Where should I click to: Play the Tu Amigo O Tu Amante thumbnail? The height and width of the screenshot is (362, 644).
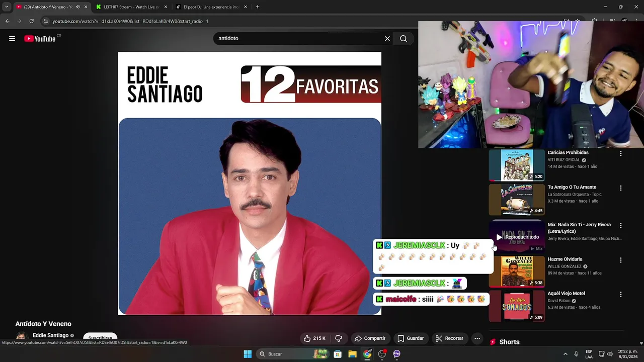517,200
